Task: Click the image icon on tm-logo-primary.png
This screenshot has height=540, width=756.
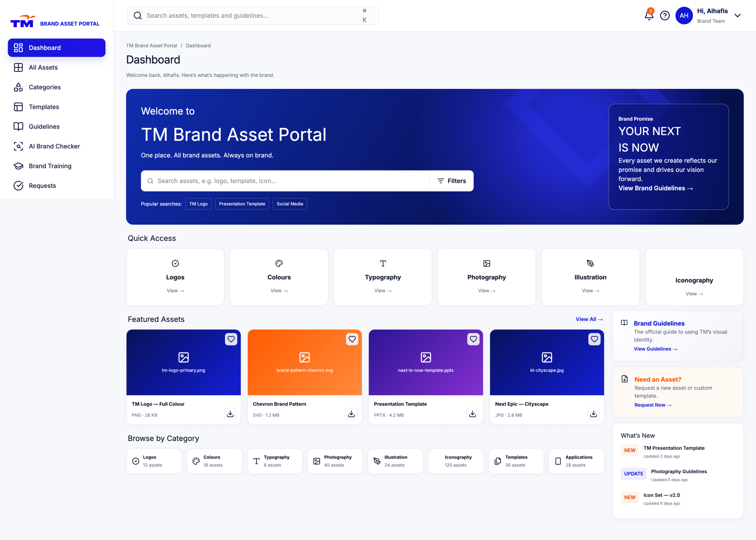Action: (183, 357)
